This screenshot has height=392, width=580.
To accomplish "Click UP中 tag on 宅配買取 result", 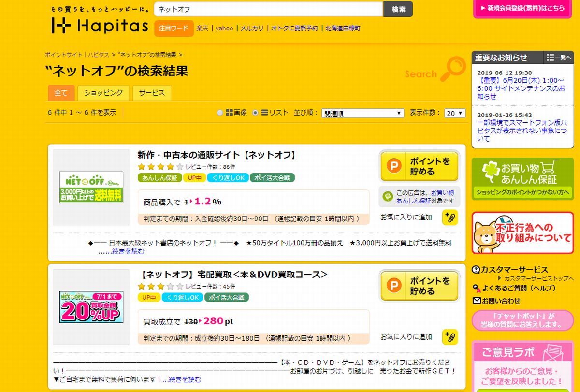I will (149, 297).
